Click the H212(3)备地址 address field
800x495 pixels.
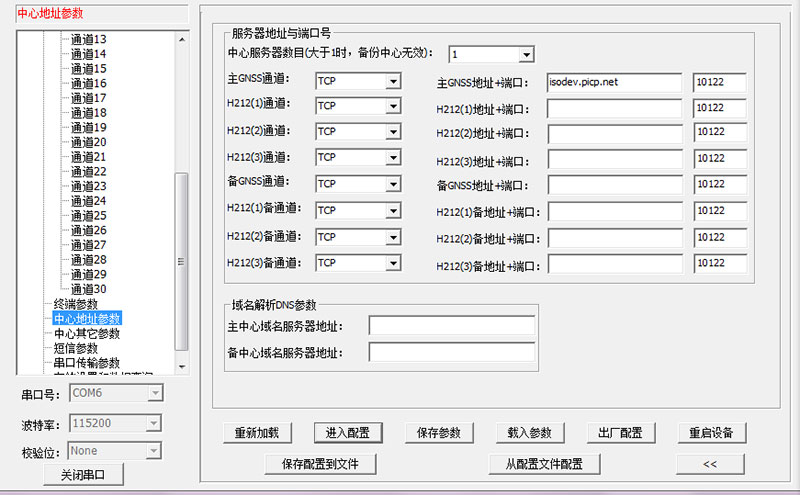click(x=615, y=264)
